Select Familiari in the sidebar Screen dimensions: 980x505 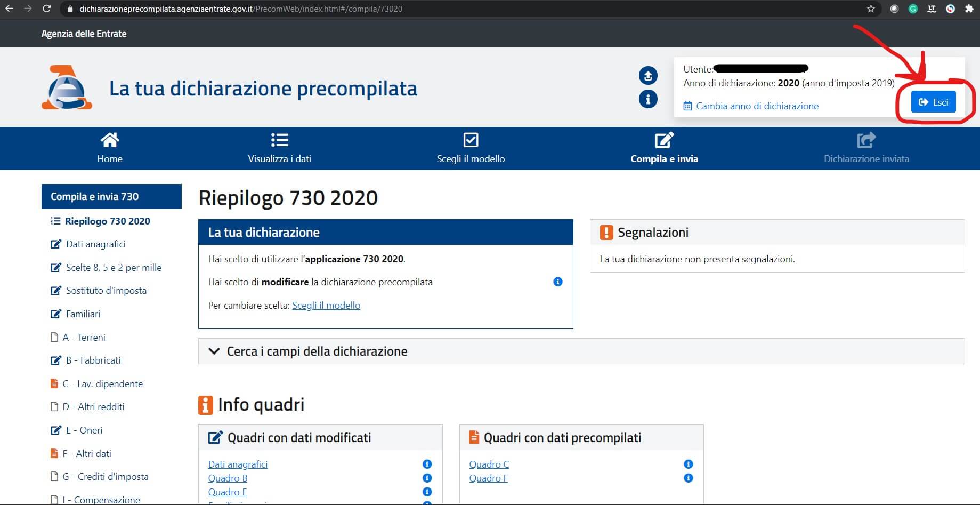coord(83,314)
